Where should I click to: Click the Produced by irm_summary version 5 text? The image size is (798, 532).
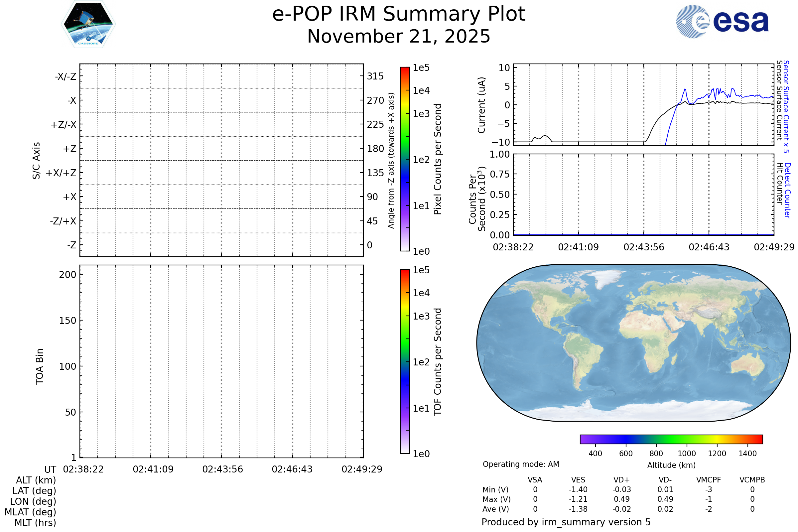tap(566, 522)
